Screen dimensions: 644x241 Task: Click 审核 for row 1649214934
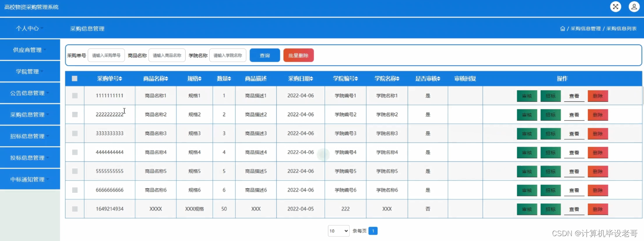tap(527, 209)
